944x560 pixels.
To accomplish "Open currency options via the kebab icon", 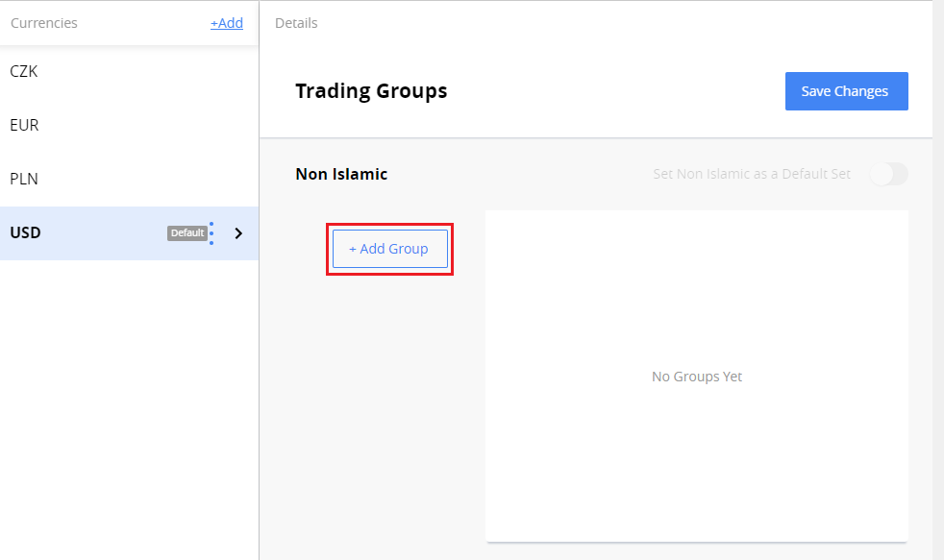I will (210, 232).
